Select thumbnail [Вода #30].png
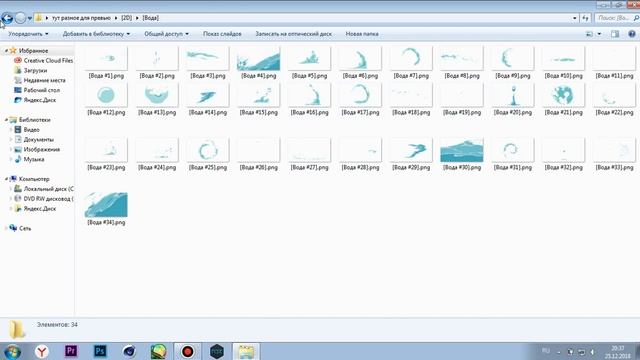 click(x=462, y=150)
